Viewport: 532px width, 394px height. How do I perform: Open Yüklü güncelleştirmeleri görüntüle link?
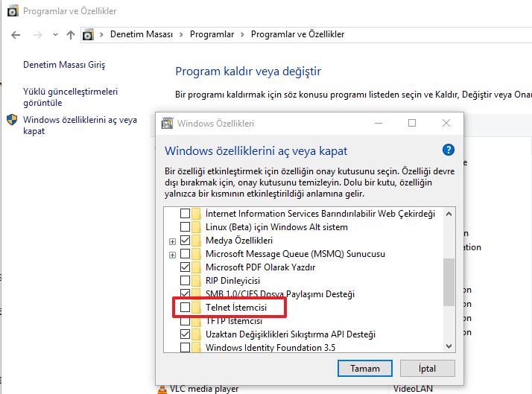pyautogui.click(x=70, y=97)
